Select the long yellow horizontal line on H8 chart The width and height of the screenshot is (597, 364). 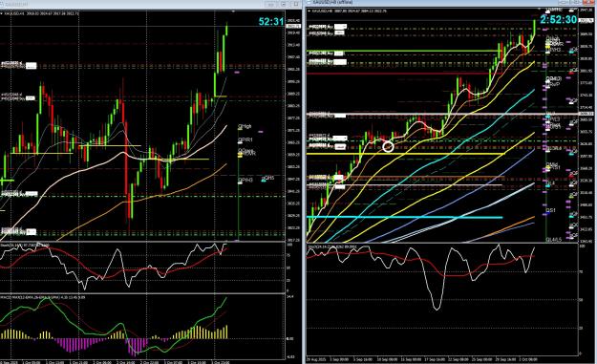point(406,154)
